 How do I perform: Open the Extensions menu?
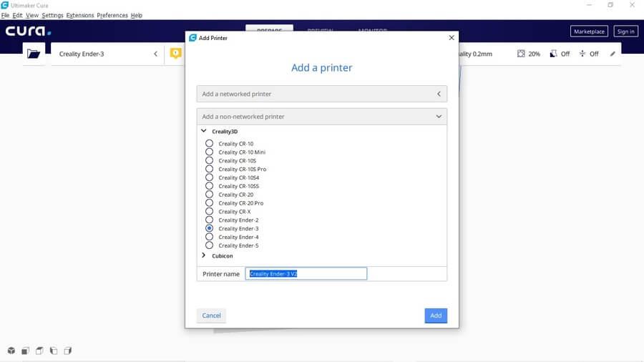(x=79, y=15)
